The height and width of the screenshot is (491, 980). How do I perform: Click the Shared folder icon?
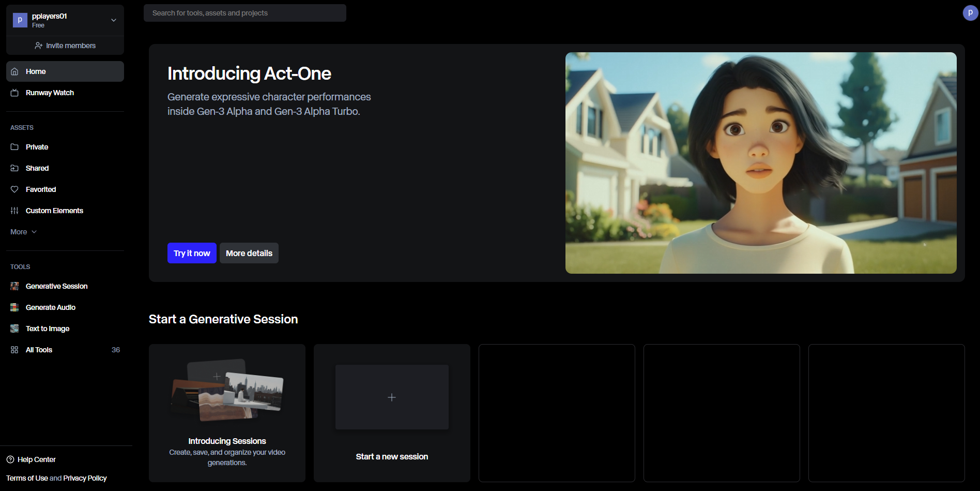coord(14,168)
